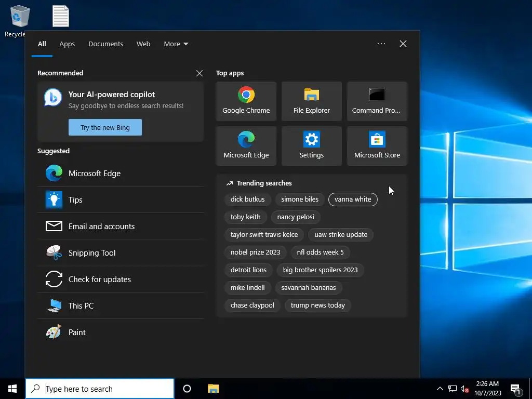Close the search panel with X
The width and height of the screenshot is (532, 399).
403,44
